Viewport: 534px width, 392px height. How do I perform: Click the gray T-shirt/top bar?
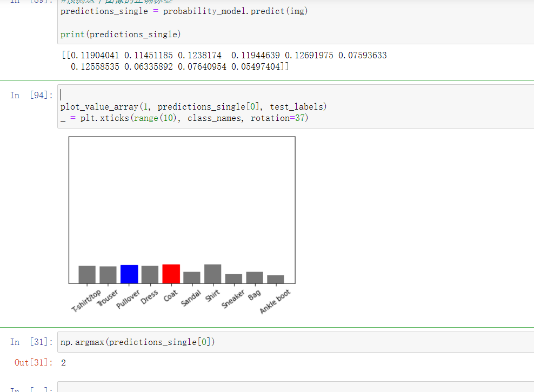87,274
